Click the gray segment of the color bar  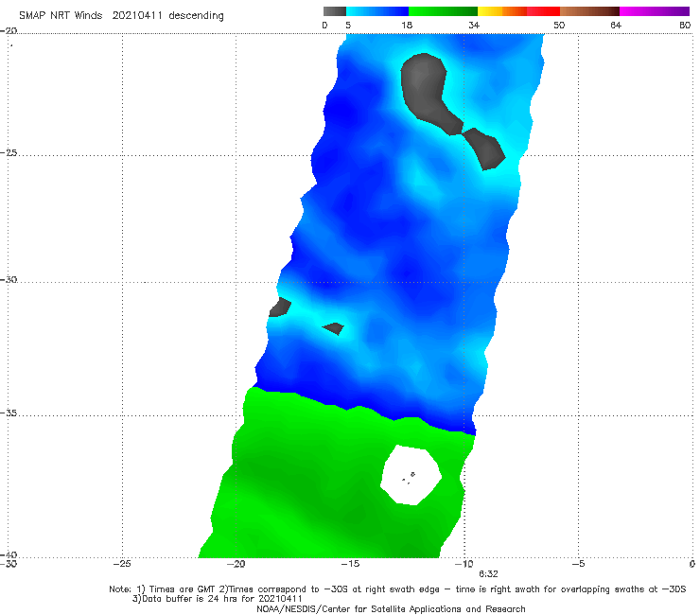[334, 11]
